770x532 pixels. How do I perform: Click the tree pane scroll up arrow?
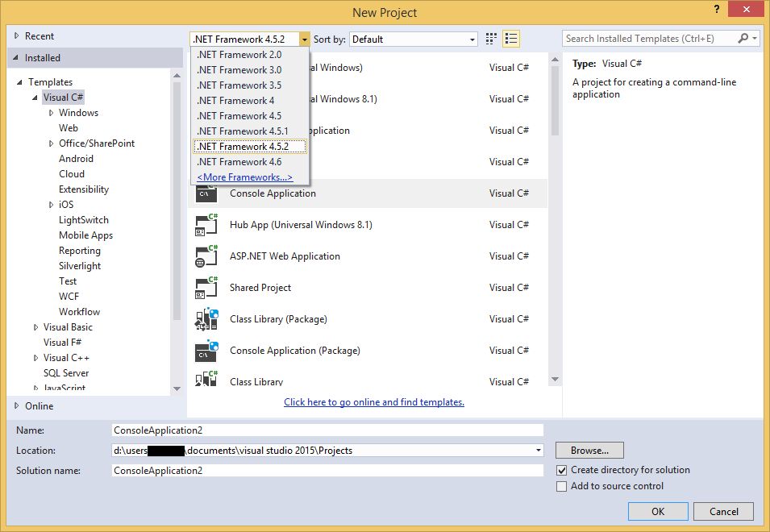coord(177,75)
